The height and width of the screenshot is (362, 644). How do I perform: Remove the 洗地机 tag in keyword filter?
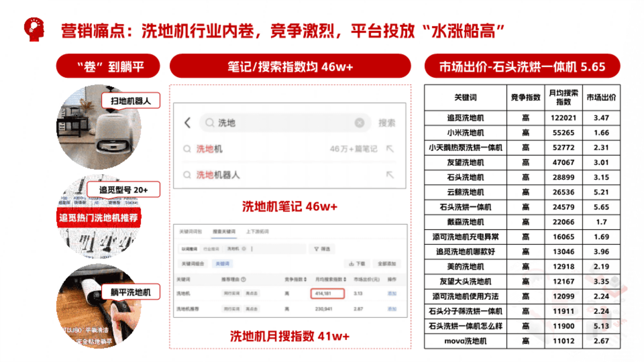click(x=244, y=249)
